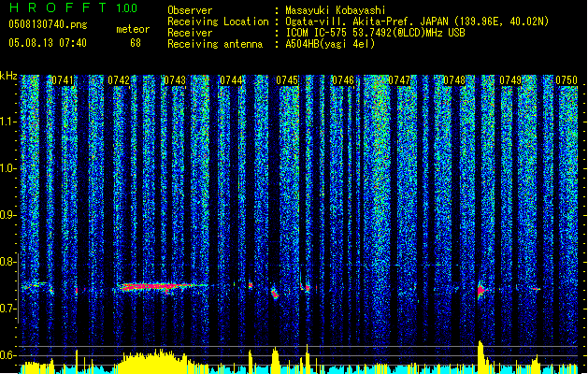Viewport: 588px width, 374px height.
Task: Click the 0.8 kHz axis tick label
Action: click(x=7, y=262)
